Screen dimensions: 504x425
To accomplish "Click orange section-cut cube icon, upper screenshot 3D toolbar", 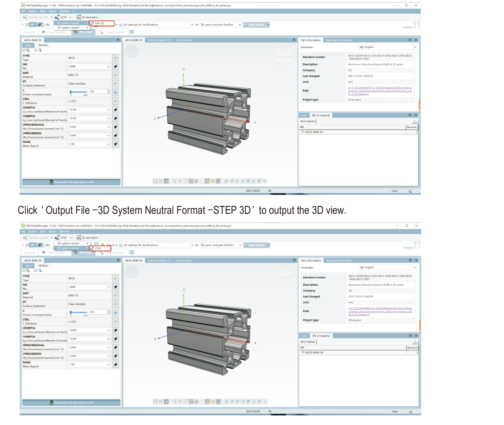I will tap(212, 181).
